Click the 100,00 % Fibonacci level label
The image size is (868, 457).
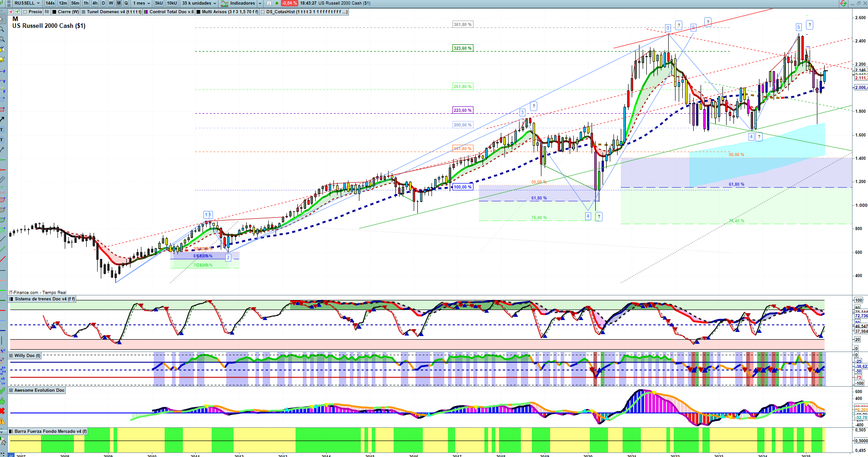pyautogui.click(x=463, y=187)
